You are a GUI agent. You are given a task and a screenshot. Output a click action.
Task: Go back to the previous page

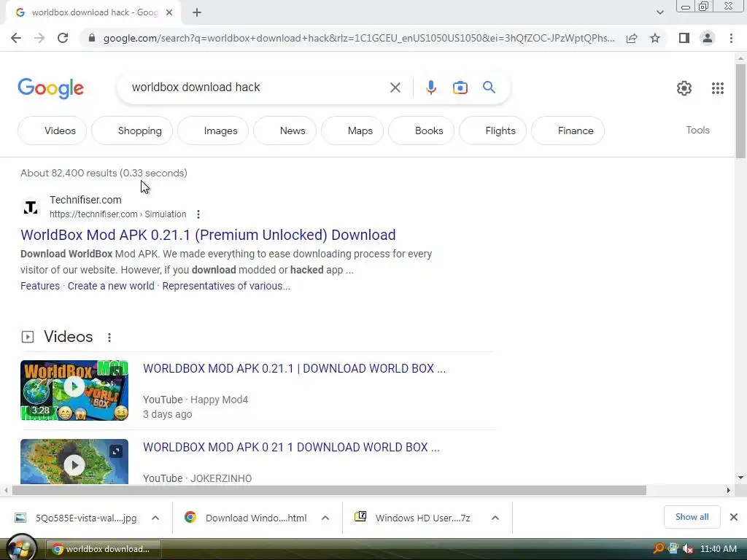click(x=16, y=38)
